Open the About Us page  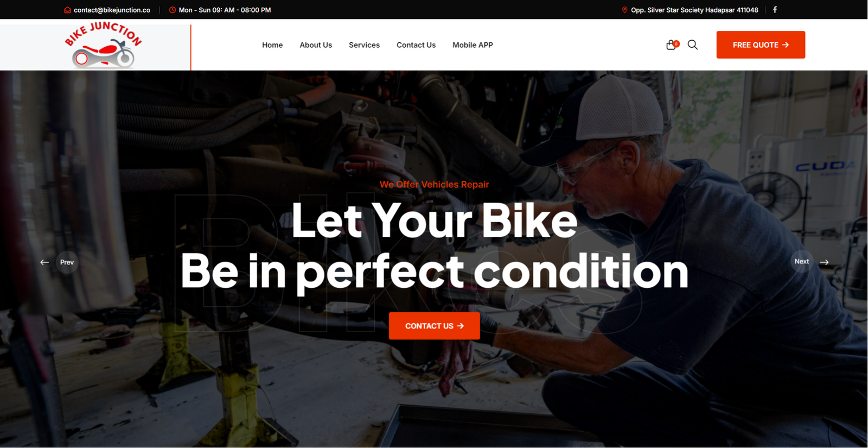[316, 45]
